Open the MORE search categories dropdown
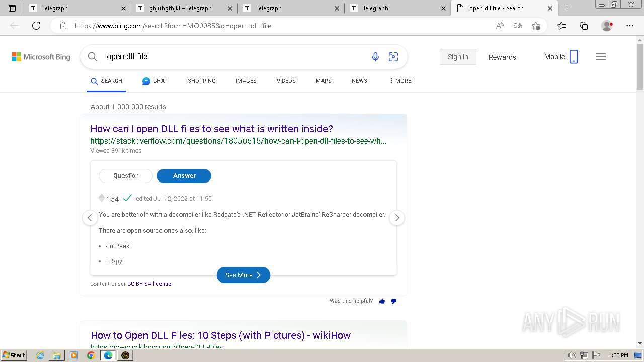Viewport: 644px width, 362px height. pyautogui.click(x=400, y=81)
